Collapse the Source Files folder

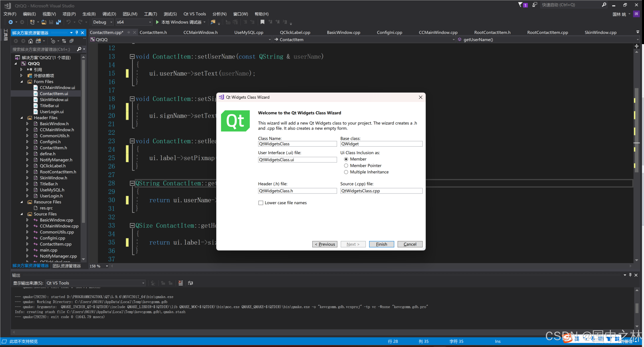click(x=22, y=214)
